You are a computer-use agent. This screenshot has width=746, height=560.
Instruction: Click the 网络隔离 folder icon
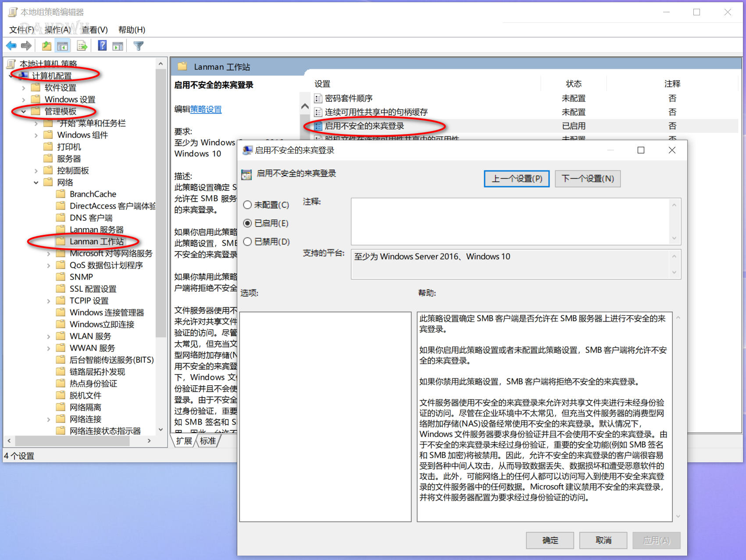pyautogui.click(x=61, y=407)
